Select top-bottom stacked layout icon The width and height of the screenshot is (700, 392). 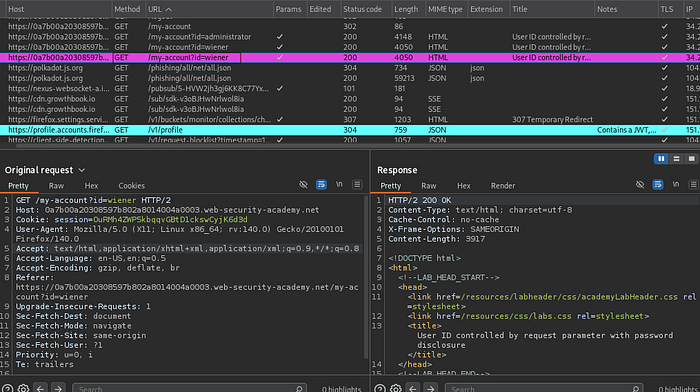click(676, 158)
